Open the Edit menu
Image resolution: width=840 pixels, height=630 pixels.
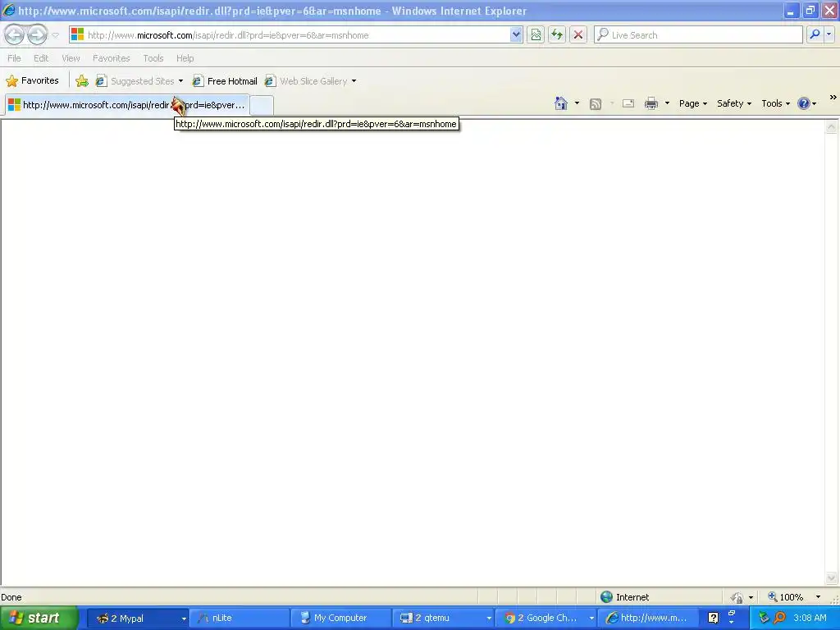[41, 58]
